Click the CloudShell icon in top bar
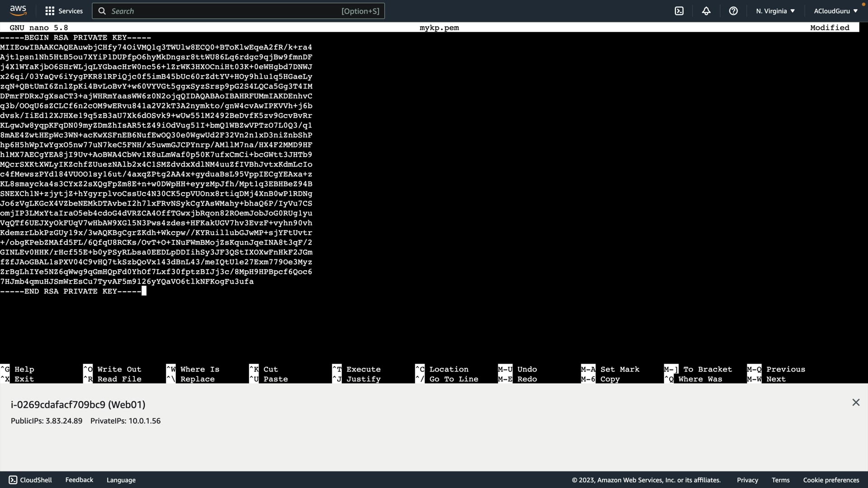This screenshot has width=868, height=488. point(679,11)
